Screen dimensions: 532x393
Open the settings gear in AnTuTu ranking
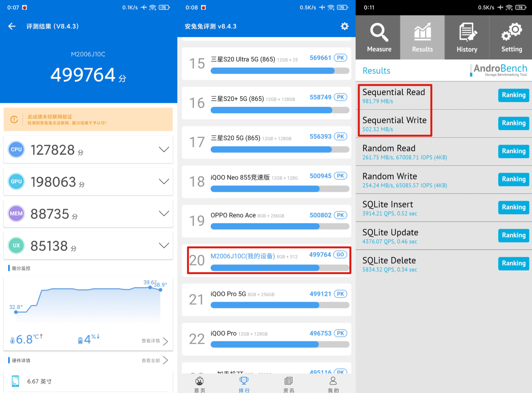(344, 26)
